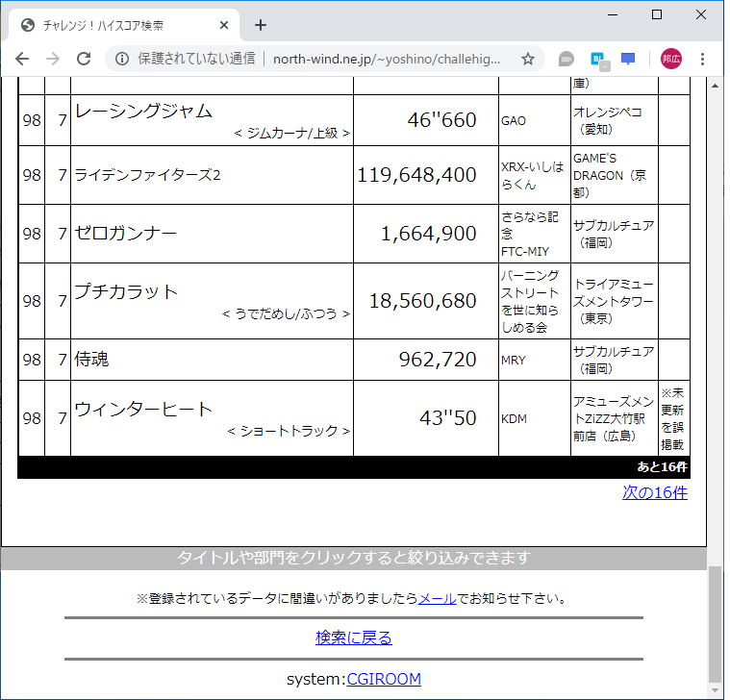
Task: Click the プチカラット title
Action: [x=126, y=291]
